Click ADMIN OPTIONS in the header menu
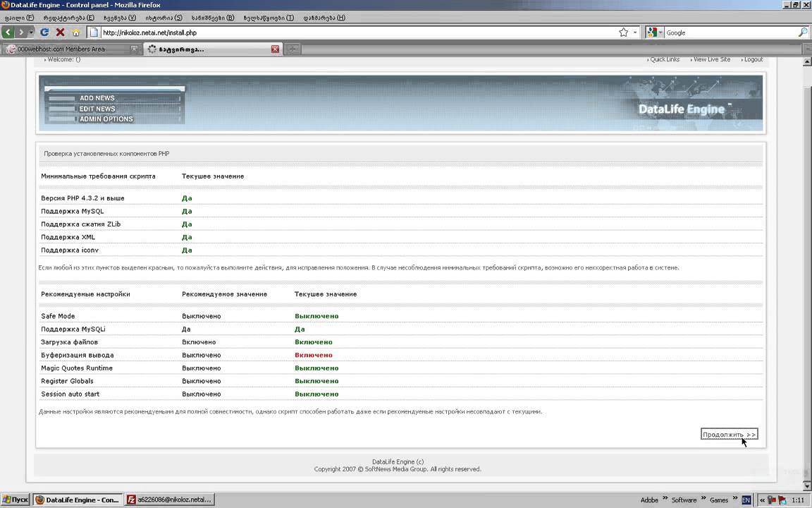 click(x=106, y=119)
